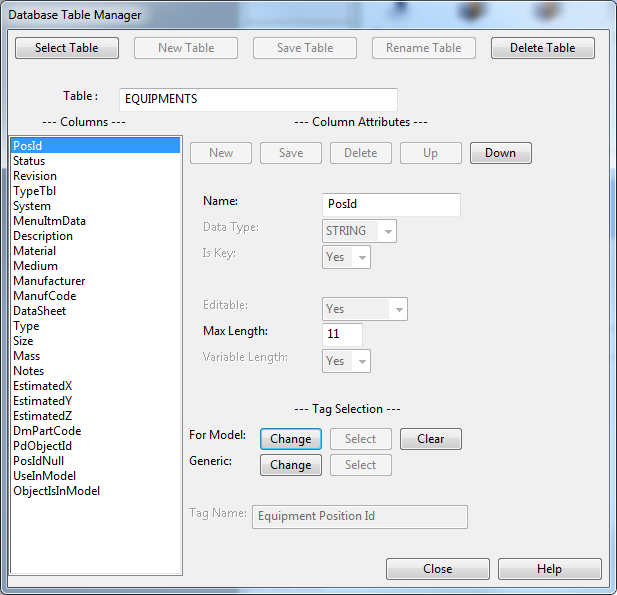This screenshot has width=617, height=595.
Task: Move column down with Down button
Action: pos(500,153)
